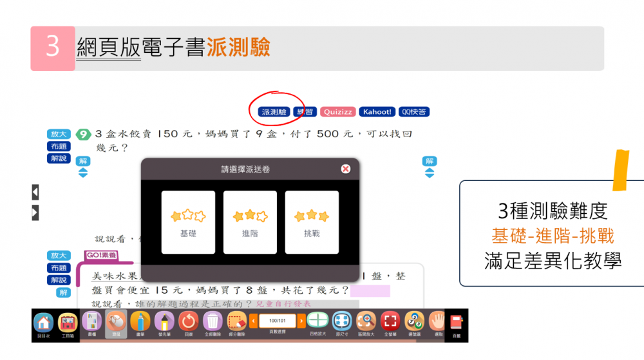Expand the left 解 answer arrows under question 9

[83, 173]
